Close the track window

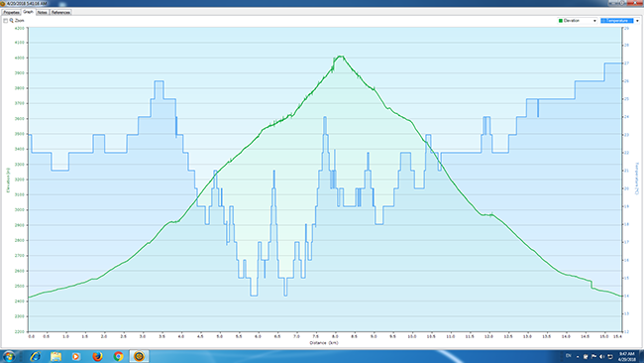(x=634, y=3)
